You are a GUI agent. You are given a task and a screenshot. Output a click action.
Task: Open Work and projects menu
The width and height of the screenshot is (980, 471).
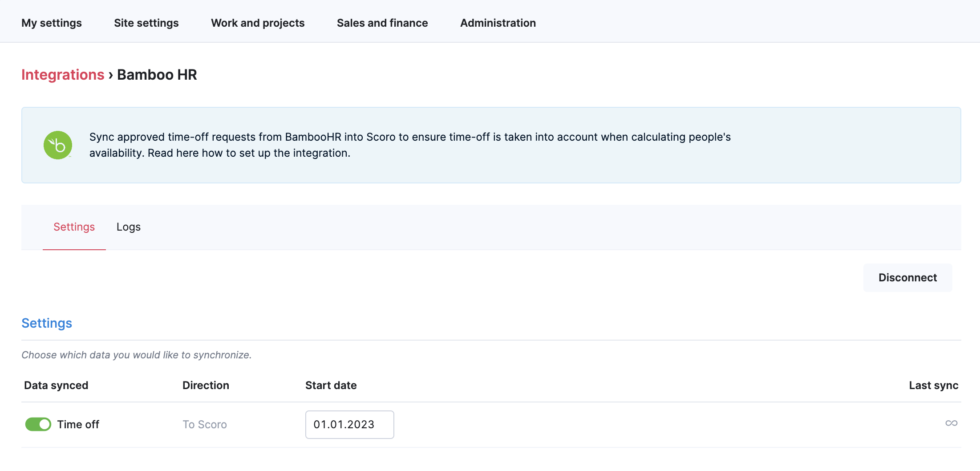pos(258,23)
